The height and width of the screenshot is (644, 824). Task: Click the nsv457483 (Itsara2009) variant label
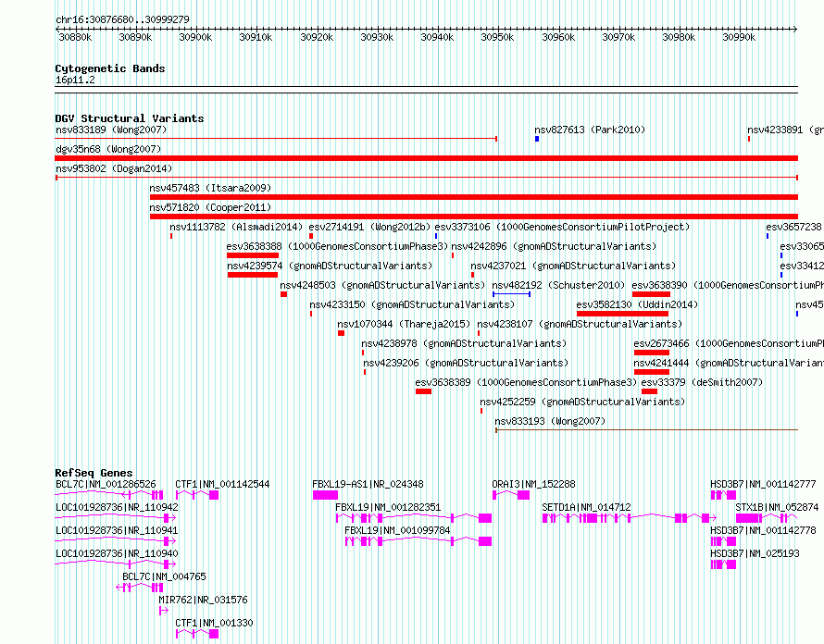point(210,188)
